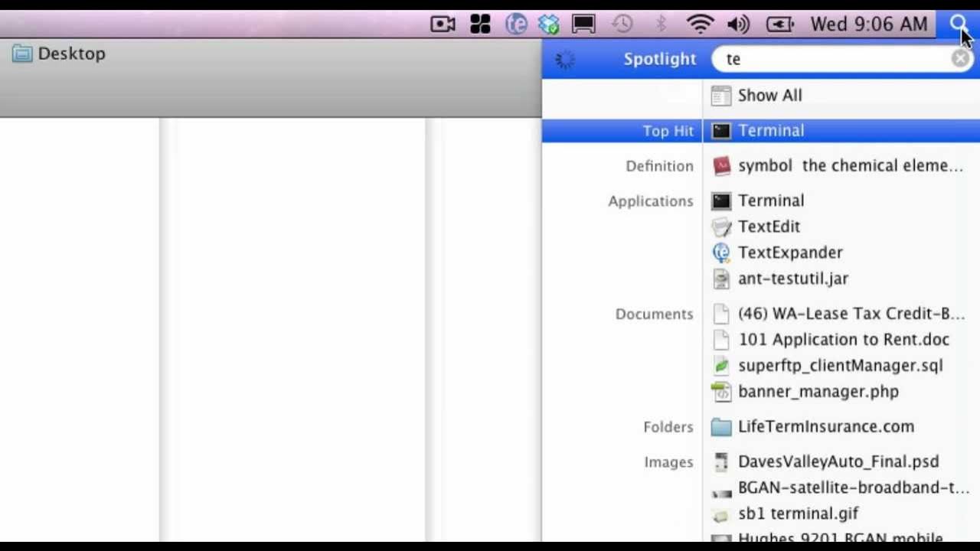Click the sql file leaf icon
The image size is (980, 551).
(721, 366)
